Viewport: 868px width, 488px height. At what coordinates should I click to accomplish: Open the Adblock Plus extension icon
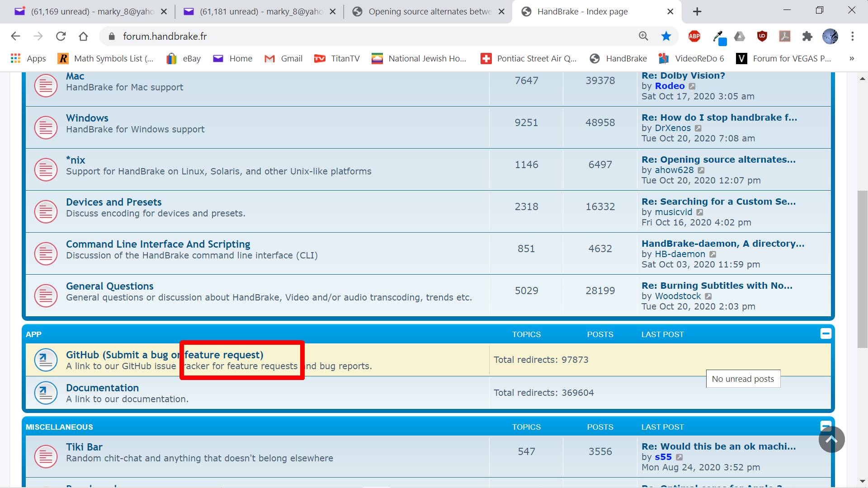pyautogui.click(x=694, y=36)
